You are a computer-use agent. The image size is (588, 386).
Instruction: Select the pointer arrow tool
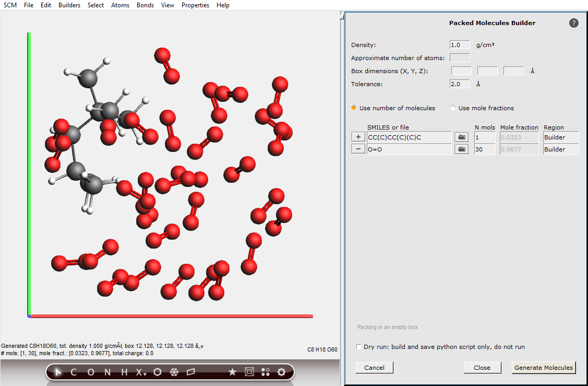pyautogui.click(x=58, y=372)
